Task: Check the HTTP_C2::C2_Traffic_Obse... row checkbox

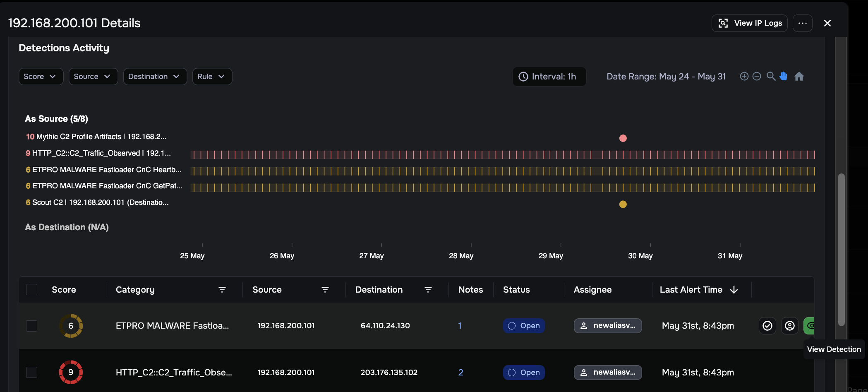Action: [32, 373]
